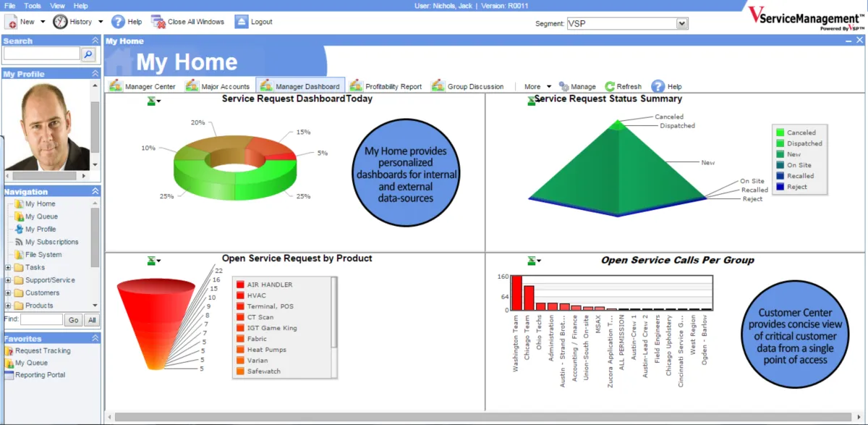The image size is (868, 425).
Task: Collapse the Navigation panel with its chevron
Action: (x=94, y=192)
